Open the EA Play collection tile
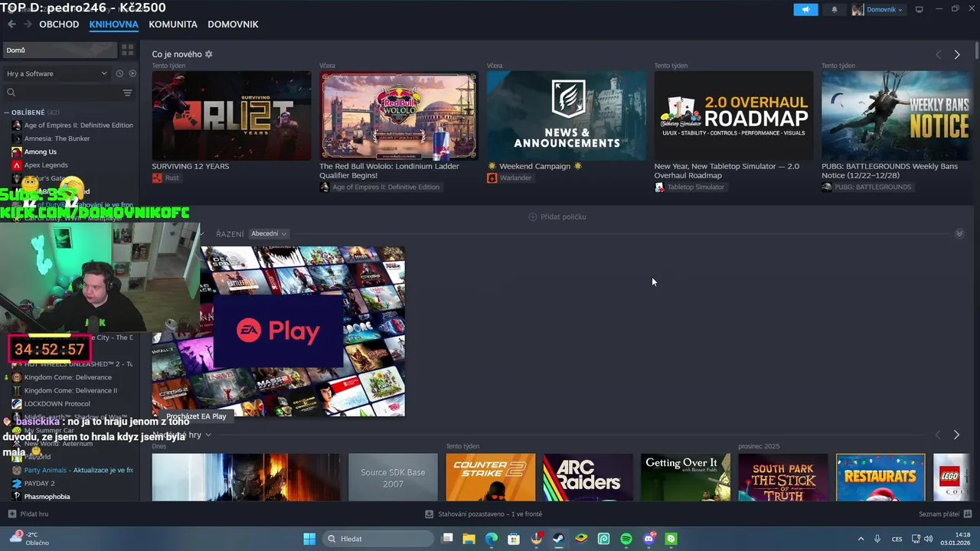The height and width of the screenshot is (551, 980). (278, 331)
